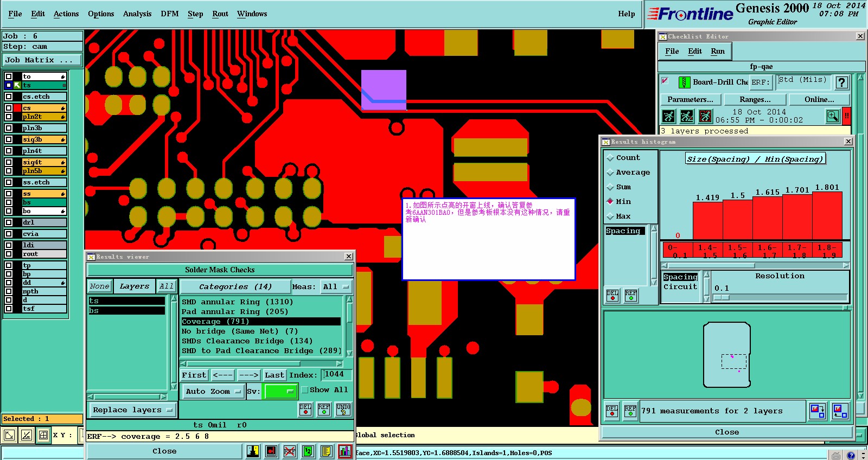Viewport: 868px width, 460px height.
Task: Open the Job Matrix ... selector
Action: point(42,60)
